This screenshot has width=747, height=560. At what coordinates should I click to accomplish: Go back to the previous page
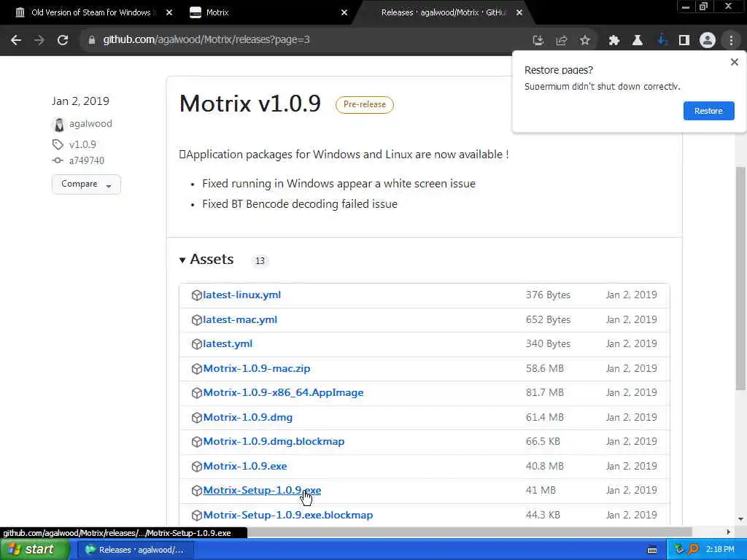pyautogui.click(x=16, y=40)
